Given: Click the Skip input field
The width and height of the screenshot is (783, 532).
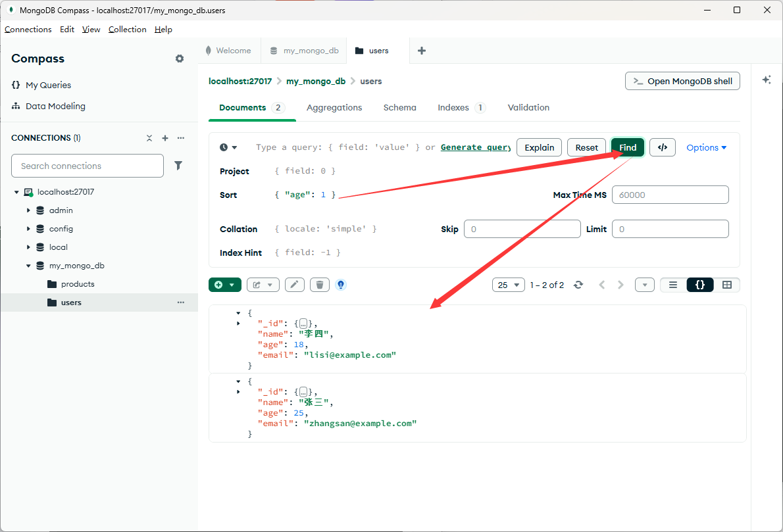Looking at the screenshot, I should (522, 229).
